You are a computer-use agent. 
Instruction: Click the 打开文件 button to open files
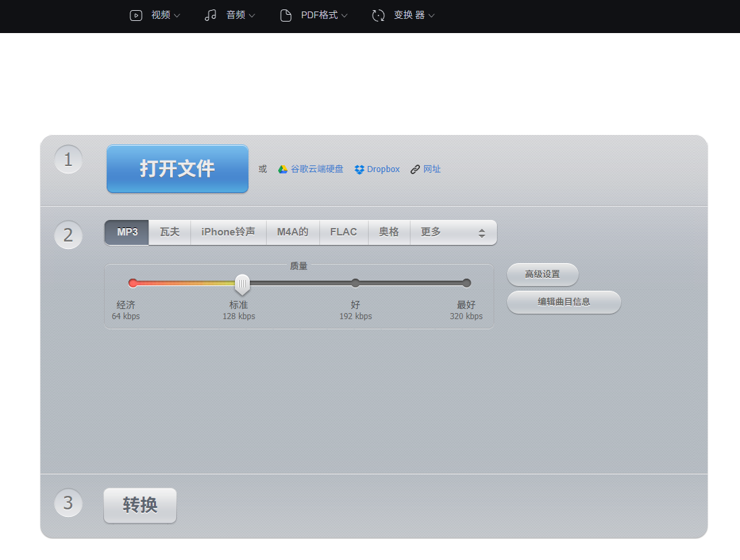pos(177,169)
